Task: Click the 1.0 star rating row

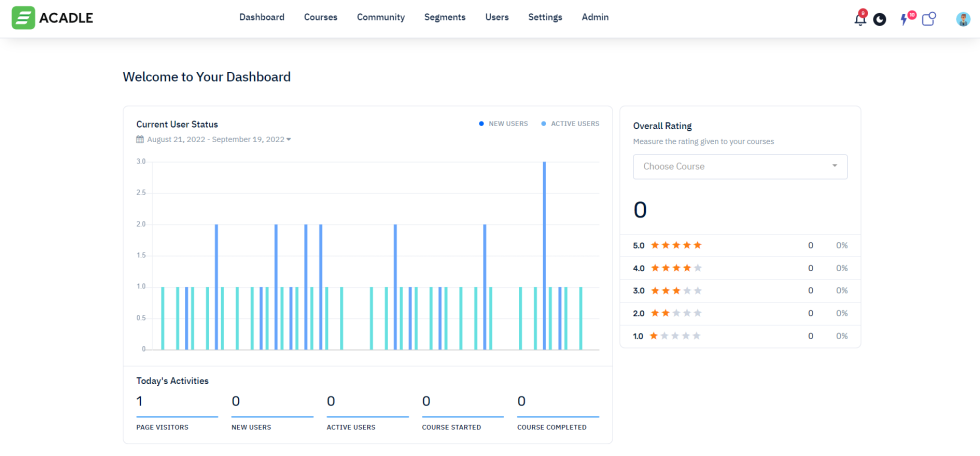Action: (x=740, y=336)
